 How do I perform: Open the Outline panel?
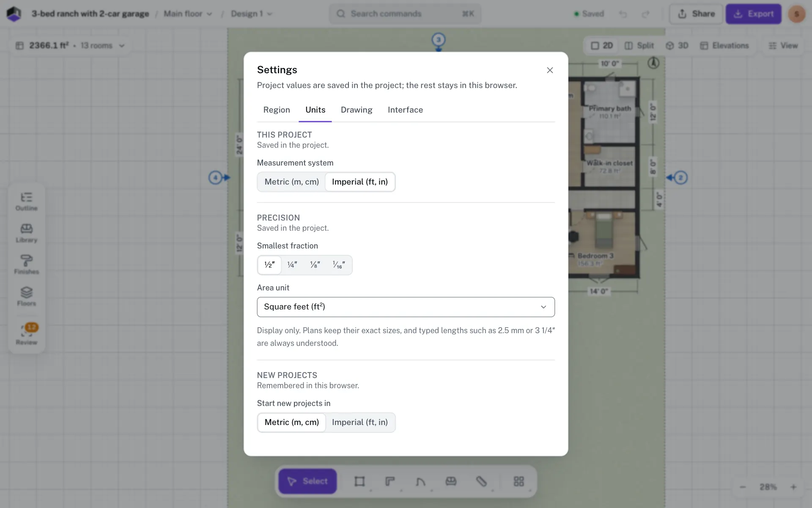[27, 202]
